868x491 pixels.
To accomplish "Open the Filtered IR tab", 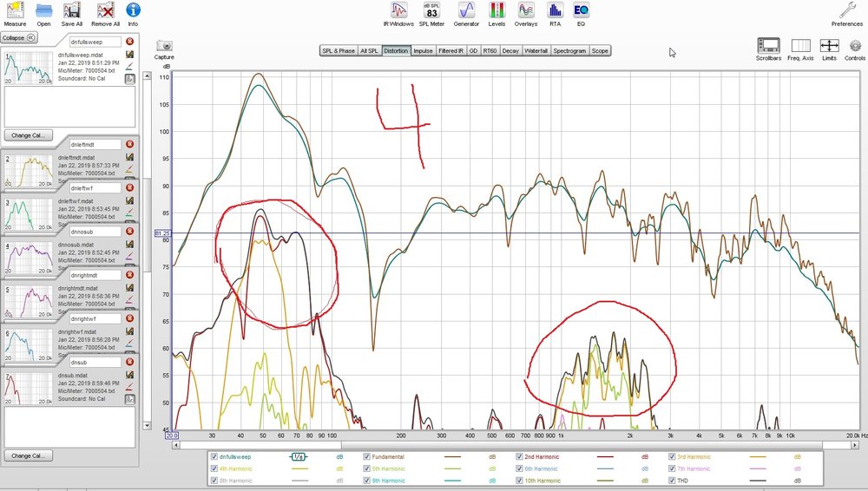I will click(450, 51).
